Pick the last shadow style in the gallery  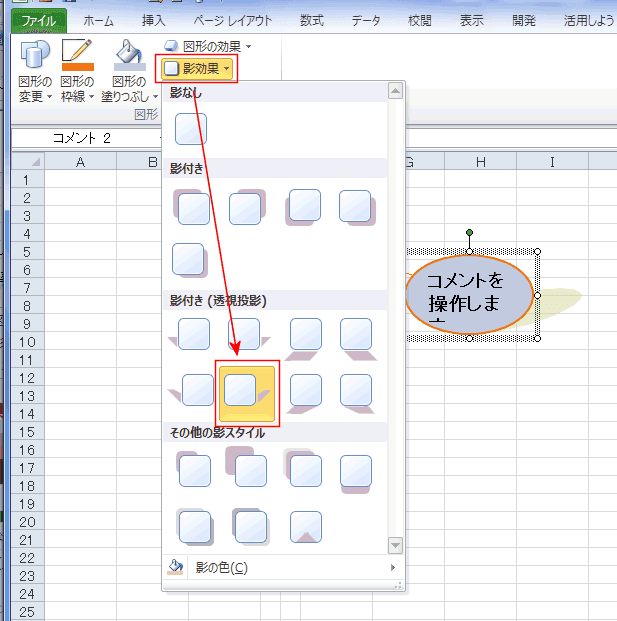(306, 526)
